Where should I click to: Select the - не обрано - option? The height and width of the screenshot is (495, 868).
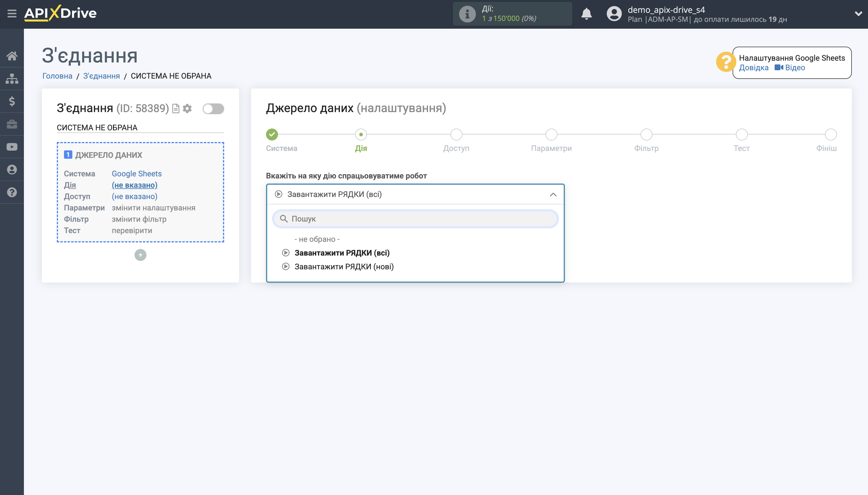click(317, 239)
